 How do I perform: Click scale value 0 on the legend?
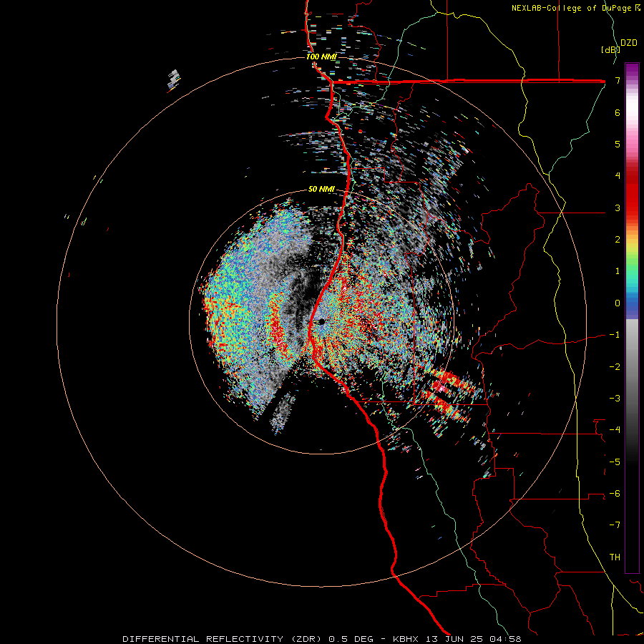click(618, 303)
